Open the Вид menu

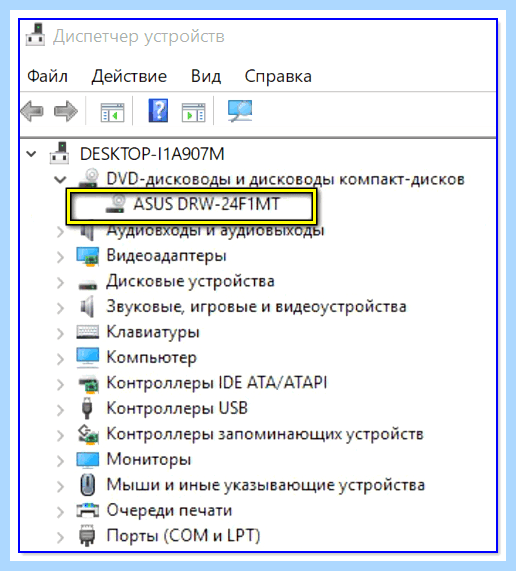tap(206, 76)
